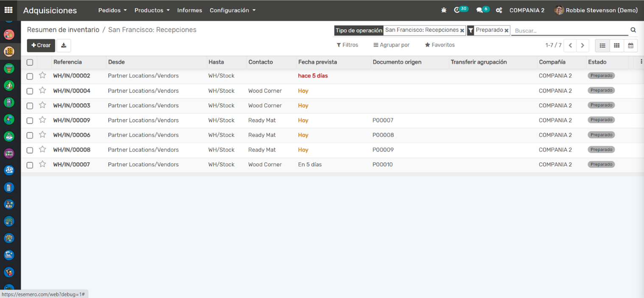Click the download export icon button

coord(64,45)
